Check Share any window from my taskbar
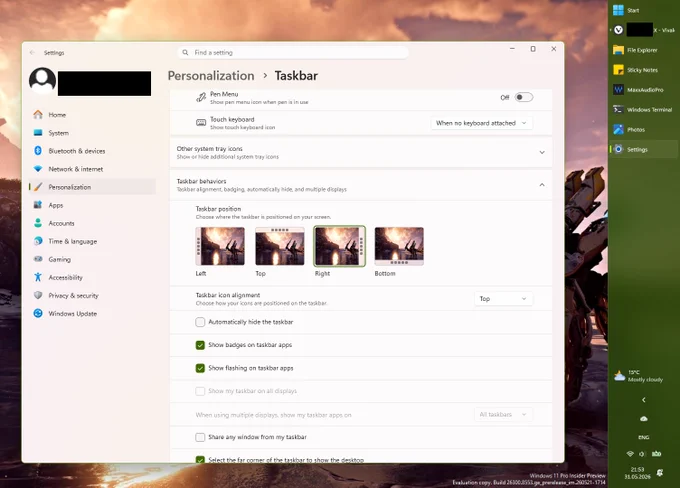Screen dimensions: 680x488 [x=200, y=437]
